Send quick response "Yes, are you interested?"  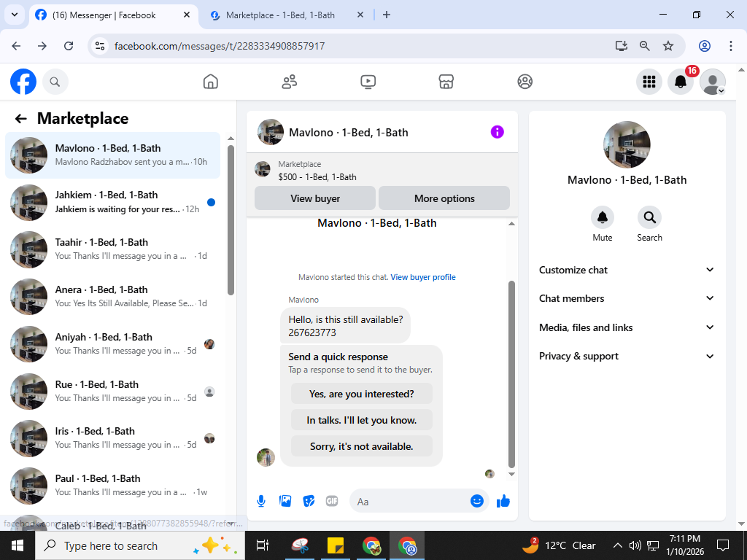tap(362, 394)
